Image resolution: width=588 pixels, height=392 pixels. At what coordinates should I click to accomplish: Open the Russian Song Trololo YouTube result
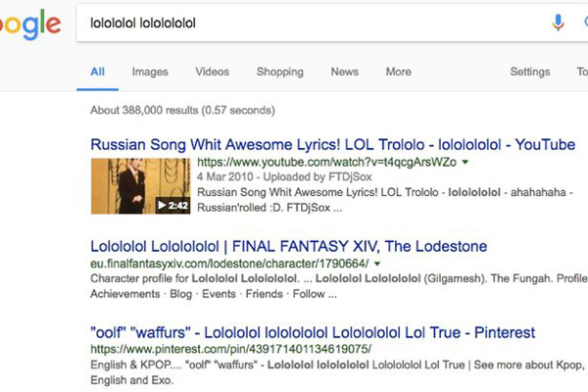[332, 144]
